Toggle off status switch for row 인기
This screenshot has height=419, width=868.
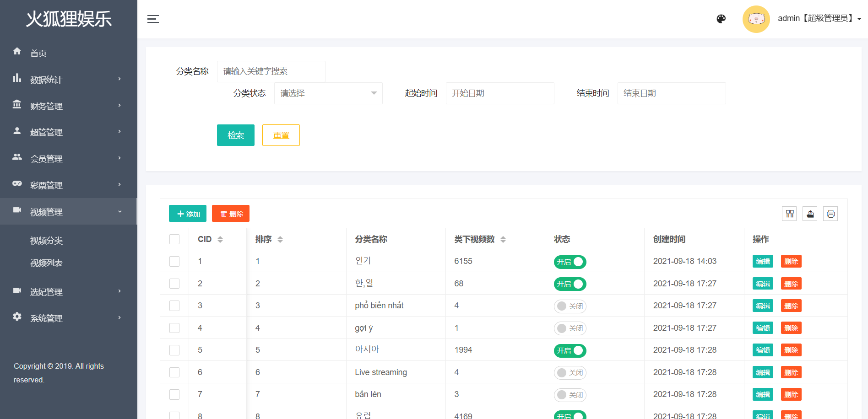[x=570, y=262]
